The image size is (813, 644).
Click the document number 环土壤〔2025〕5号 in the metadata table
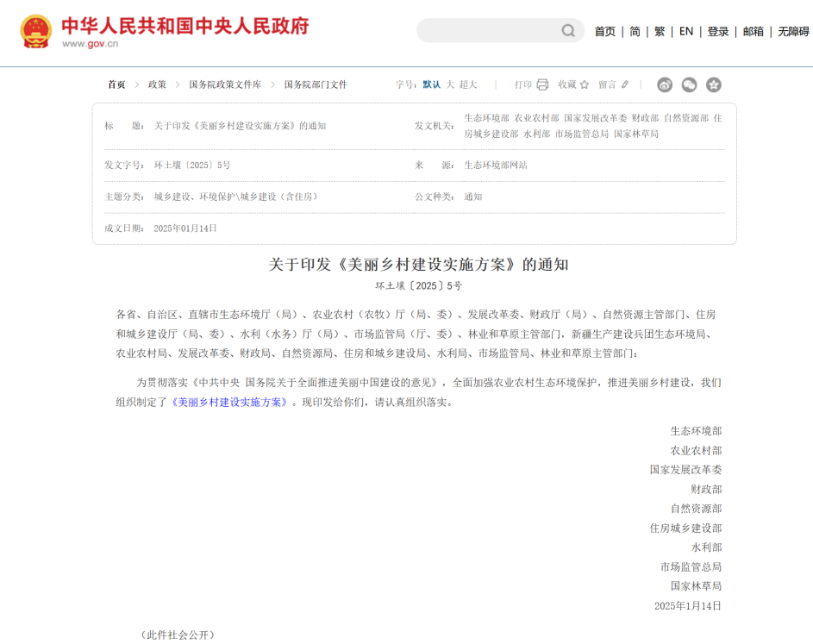(x=192, y=166)
